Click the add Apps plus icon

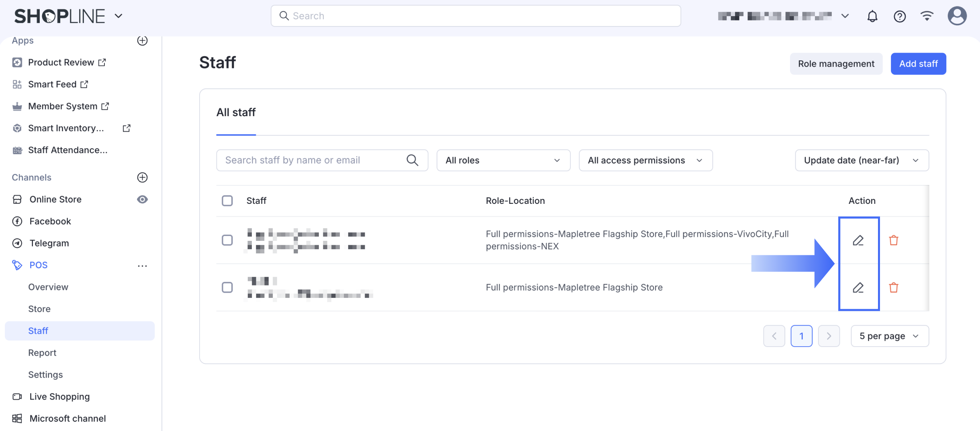[x=142, y=41]
